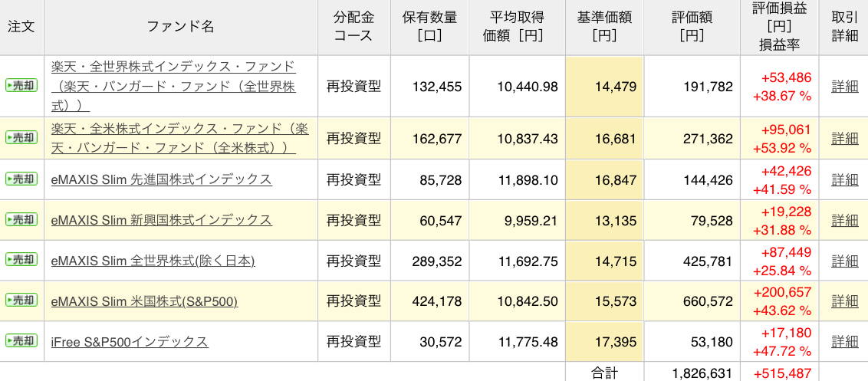View 詳細 for iFree S&P500インデックス row
The image size is (868, 381).
point(845,342)
